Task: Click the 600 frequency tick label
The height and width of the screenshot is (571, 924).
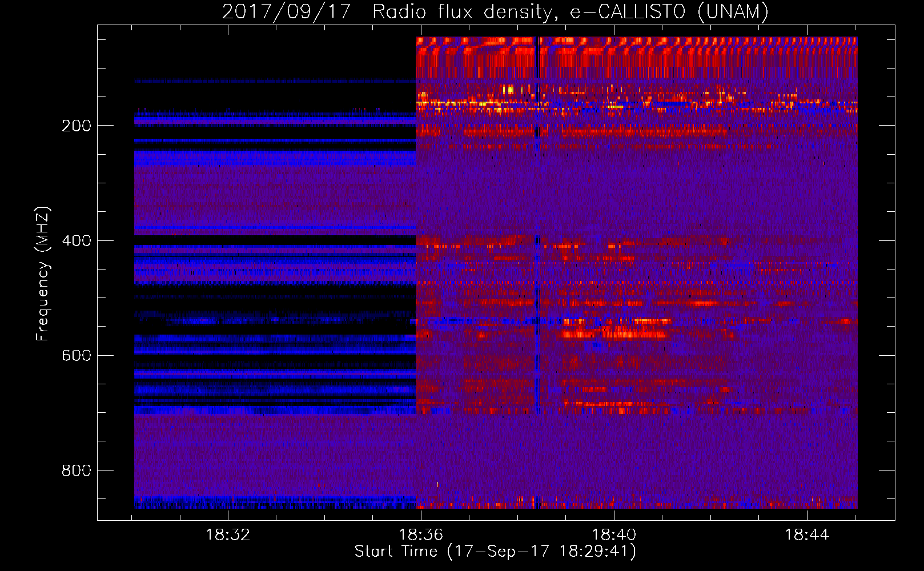Action: (77, 355)
